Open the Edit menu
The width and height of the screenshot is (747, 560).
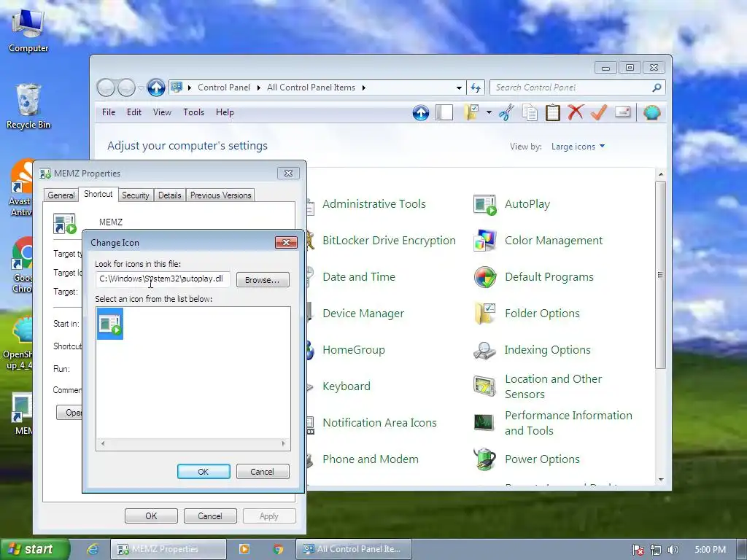[134, 112]
